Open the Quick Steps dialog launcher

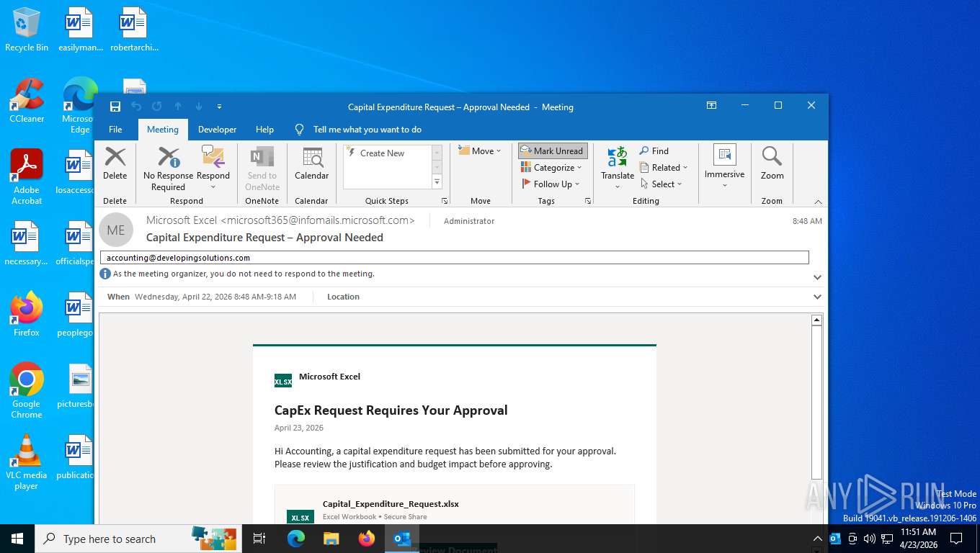(x=445, y=201)
